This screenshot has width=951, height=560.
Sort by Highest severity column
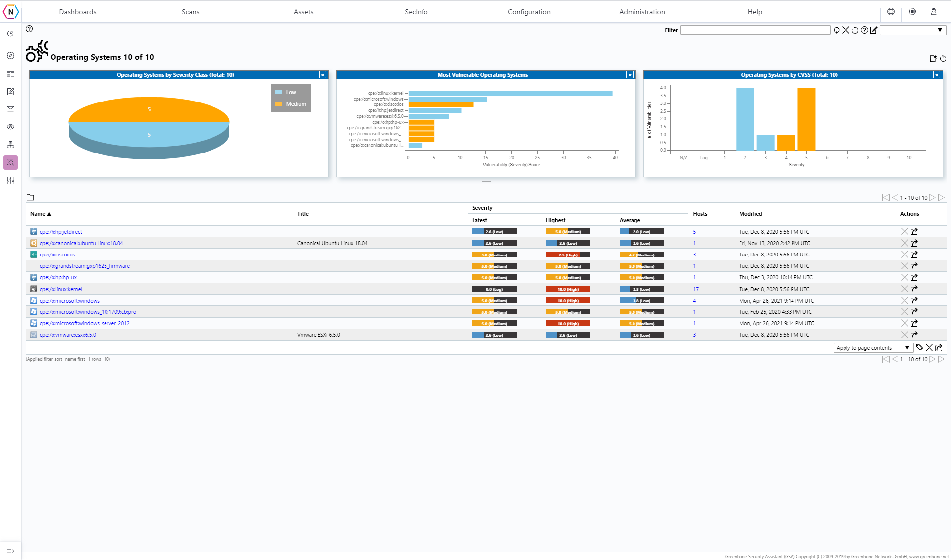click(x=555, y=220)
